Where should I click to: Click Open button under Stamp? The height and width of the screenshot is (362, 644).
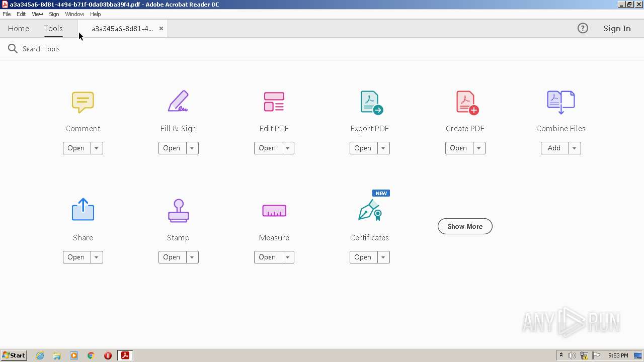click(172, 257)
